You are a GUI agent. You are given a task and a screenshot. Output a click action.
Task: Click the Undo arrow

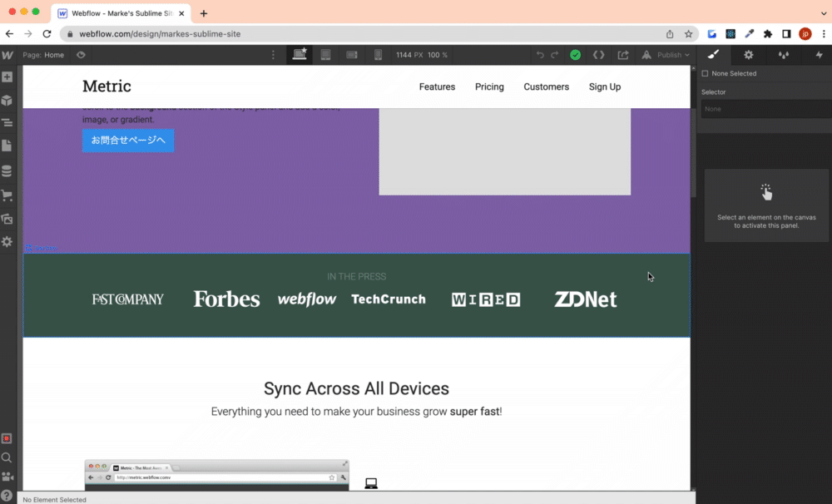(x=540, y=55)
